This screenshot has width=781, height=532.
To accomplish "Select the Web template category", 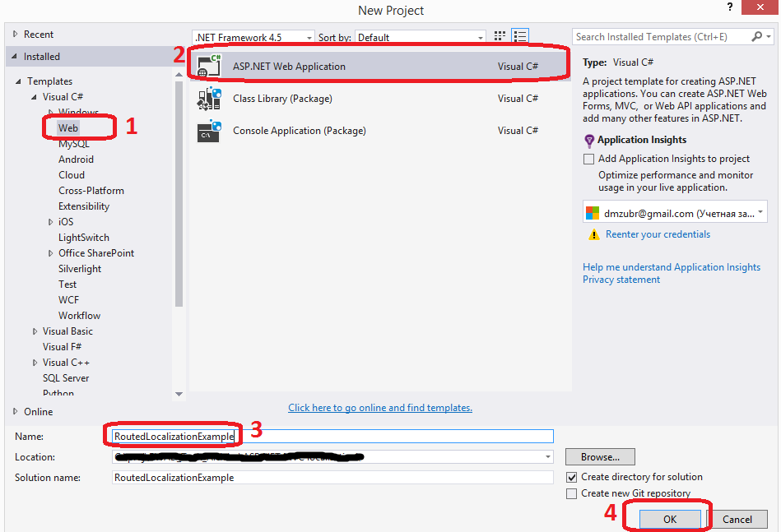I will (68, 128).
